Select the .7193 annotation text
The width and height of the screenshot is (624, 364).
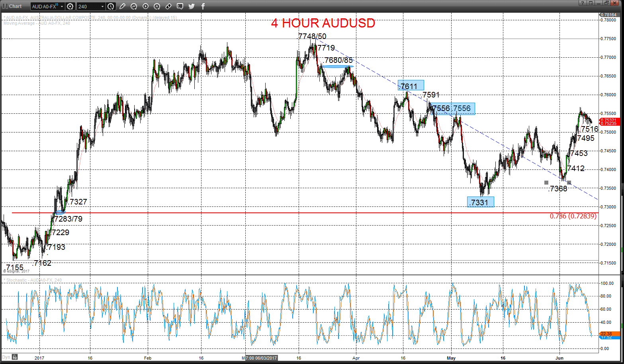(x=56, y=247)
